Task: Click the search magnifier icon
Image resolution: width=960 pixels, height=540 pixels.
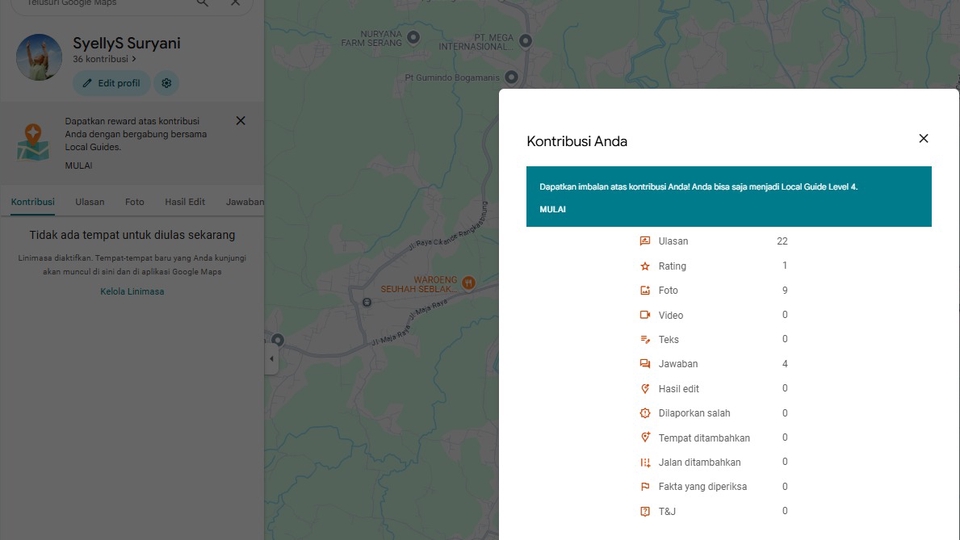Action: pyautogui.click(x=202, y=2)
